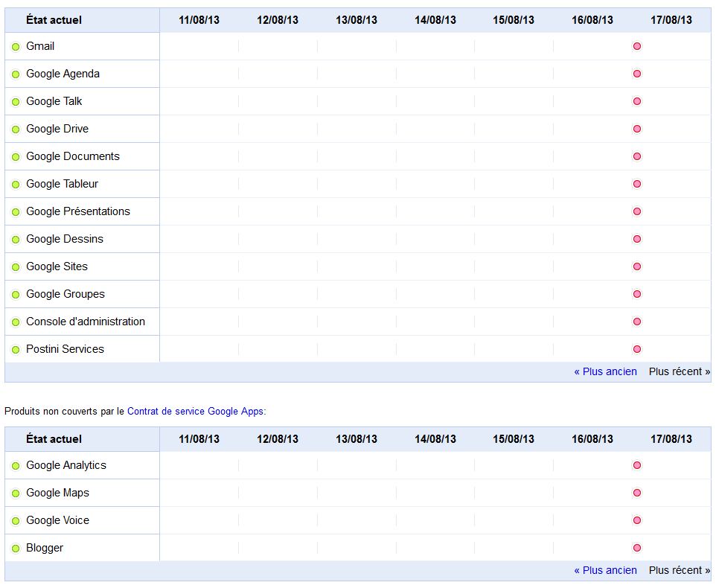Screen dimensions: 716x588
Task: Click Plus récent » in the first table footer
Action: (x=680, y=371)
